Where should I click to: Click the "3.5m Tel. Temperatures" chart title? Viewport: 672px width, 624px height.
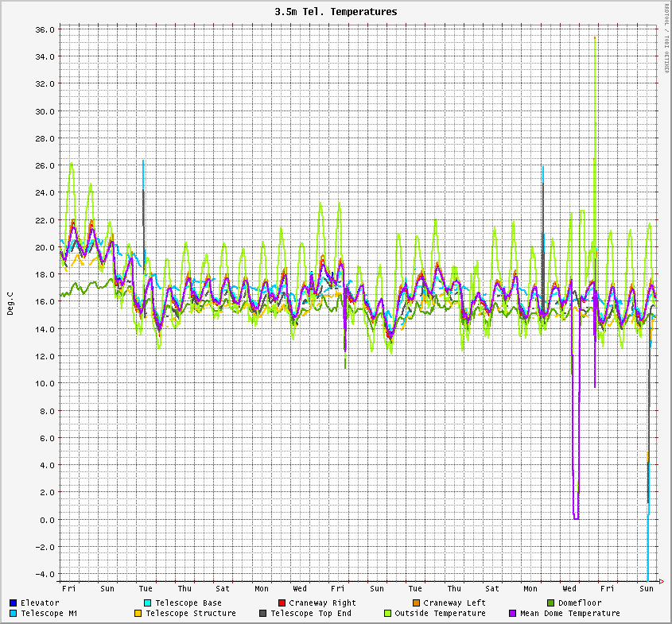tap(336, 12)
